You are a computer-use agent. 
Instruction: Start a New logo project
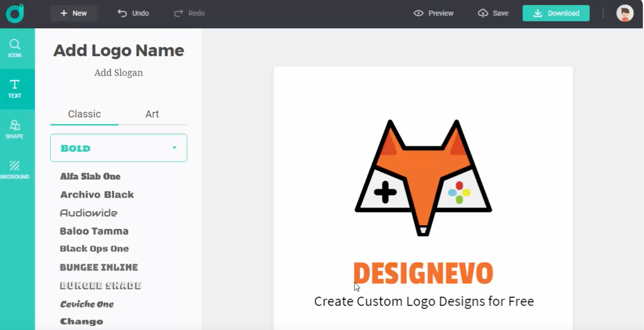pyautogui.click(x=73, y=13)
